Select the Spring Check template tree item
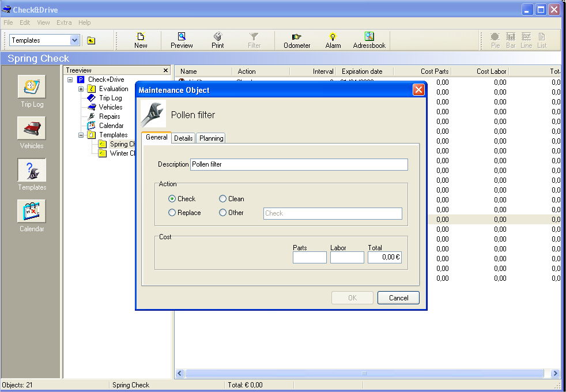This screenshot has width=566, height=392. [122, 144]
